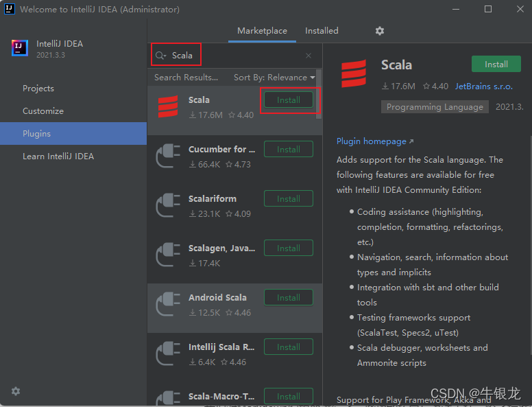The width and height of the screenshot is (532, 407).
Task: Clear the Scala search text with X
Action: (309, 56)
